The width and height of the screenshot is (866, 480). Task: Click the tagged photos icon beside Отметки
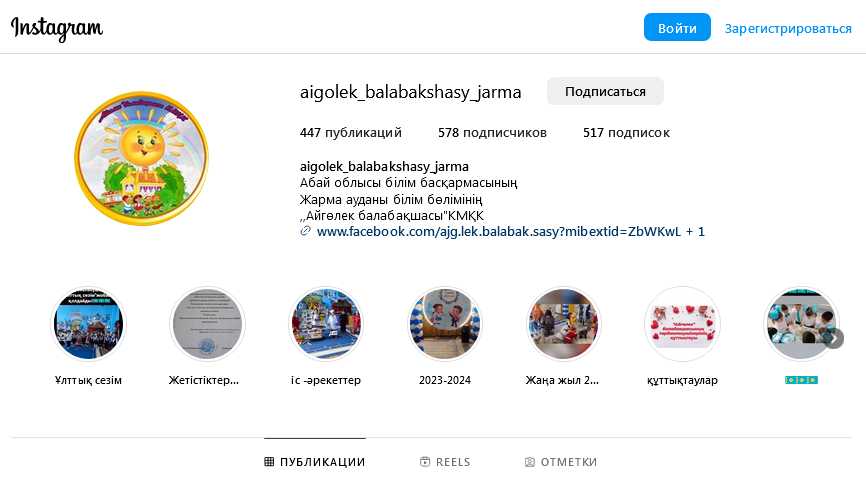(x=530, y=462)
